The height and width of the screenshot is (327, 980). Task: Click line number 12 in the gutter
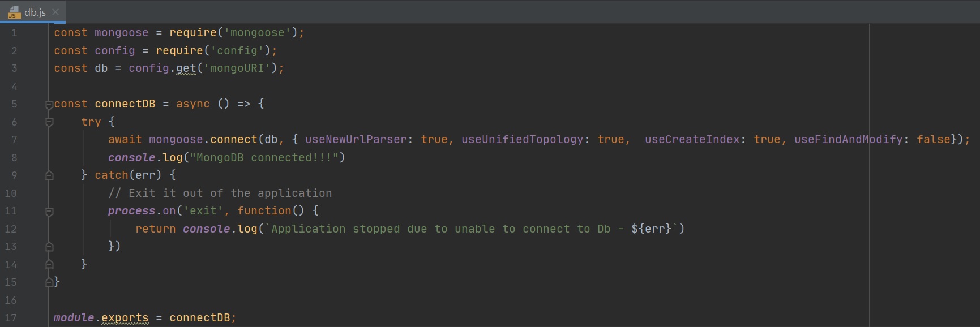(11, 229)
